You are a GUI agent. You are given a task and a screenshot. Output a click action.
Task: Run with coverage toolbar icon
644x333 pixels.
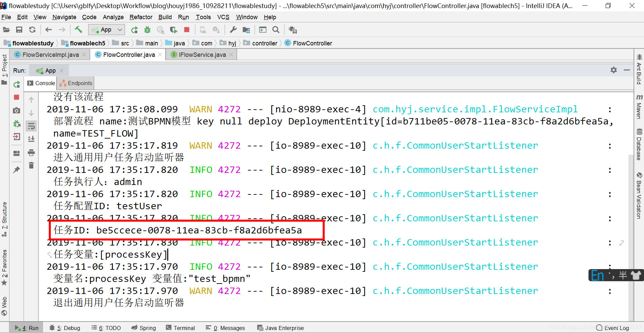(x=174, y=30)
